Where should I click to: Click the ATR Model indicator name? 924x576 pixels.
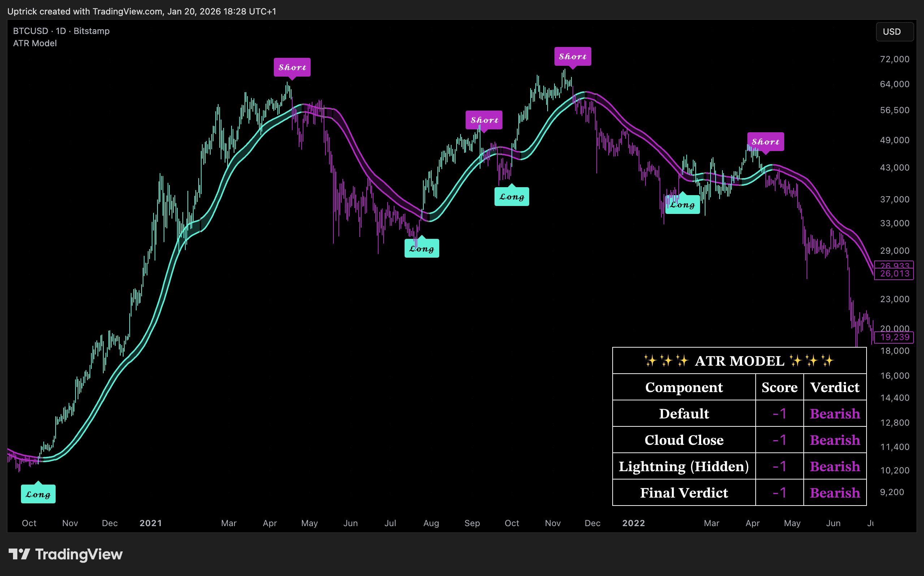tap(35, 43)
